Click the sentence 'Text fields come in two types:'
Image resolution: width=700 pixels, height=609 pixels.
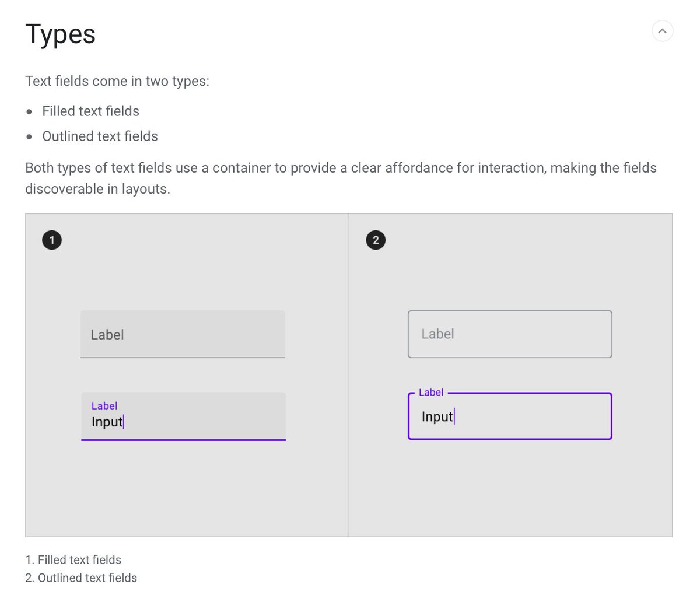[117, 81]
